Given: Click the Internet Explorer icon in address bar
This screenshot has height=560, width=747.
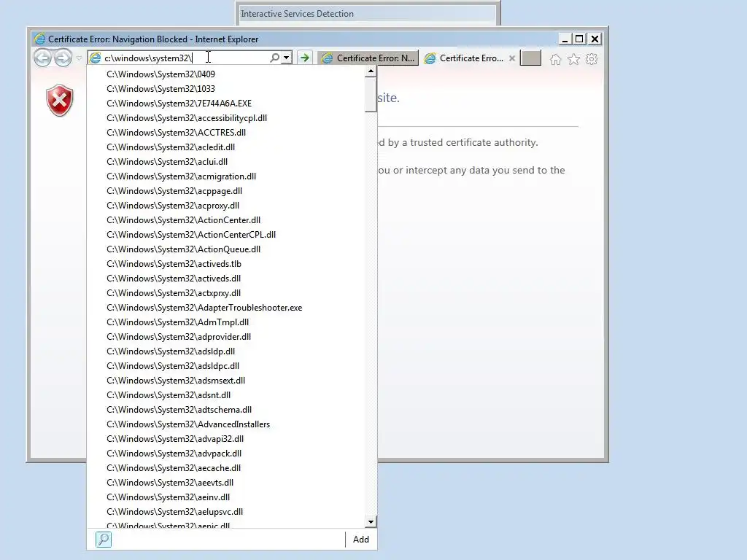Looking at the screenshot, I should point(96,58).
